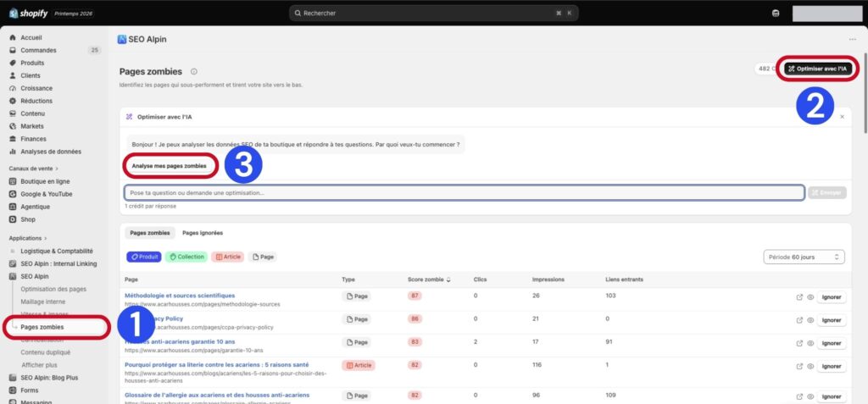Open the Logistique & Comptabilité app
This screenshot has width=868, height=404.
[x=57, y=252]
